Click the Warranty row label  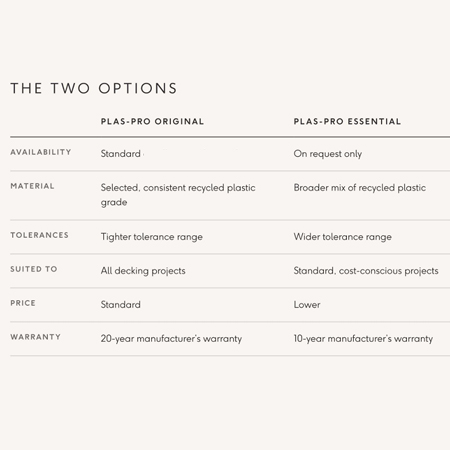click(x=35, y=337)
